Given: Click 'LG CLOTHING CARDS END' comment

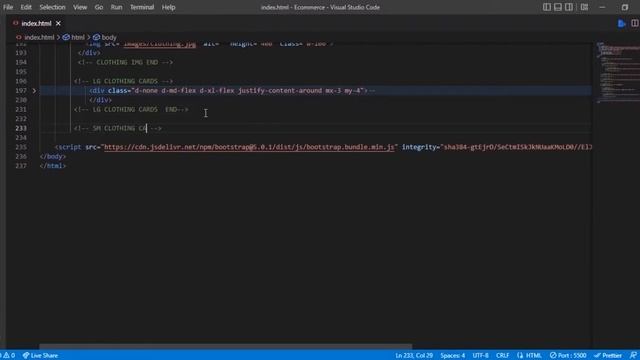Looking at the screenshot, I should [x=131, y=109].
